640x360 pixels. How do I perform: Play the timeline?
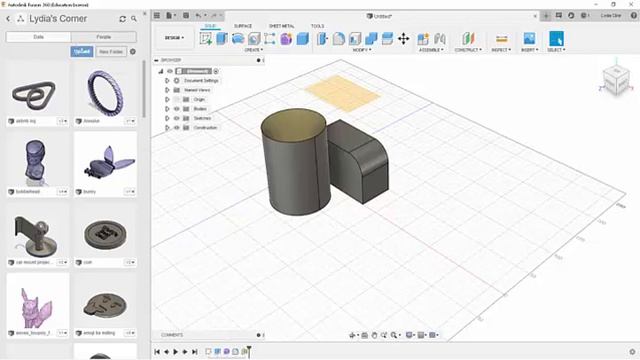pos(176,351)
